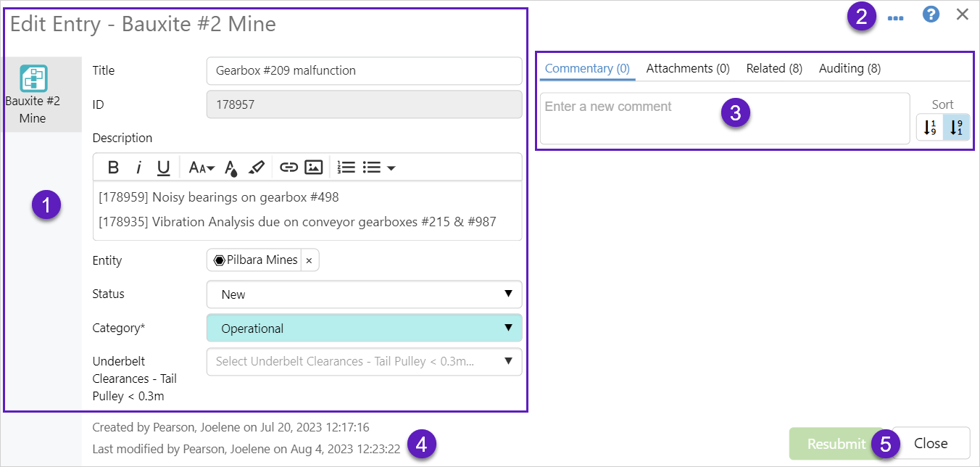This screenshot has height=467, width=980.
Task: Sort comments in ascending order
Action: pyautogui.click(x=930, y=128)
